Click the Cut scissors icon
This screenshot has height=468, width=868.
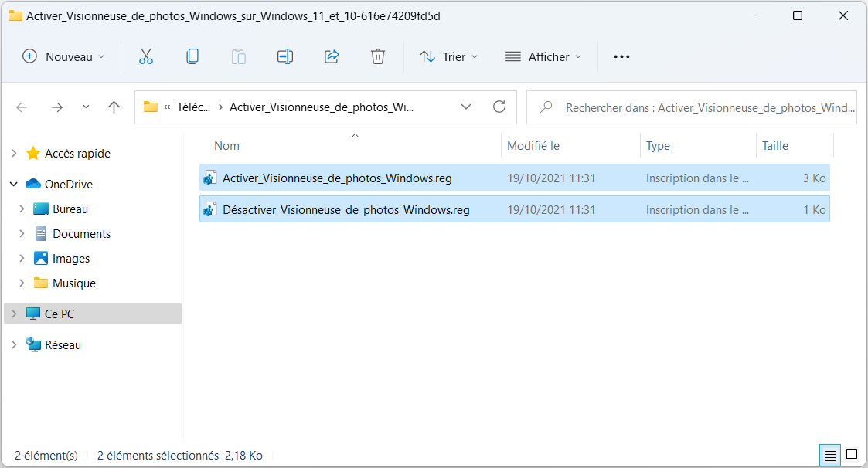tap(145, 56)
